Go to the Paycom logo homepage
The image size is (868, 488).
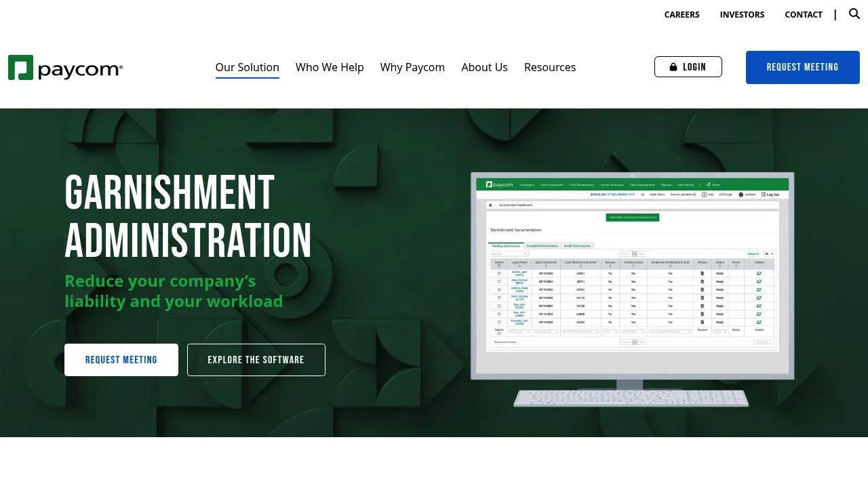[66, 68]
